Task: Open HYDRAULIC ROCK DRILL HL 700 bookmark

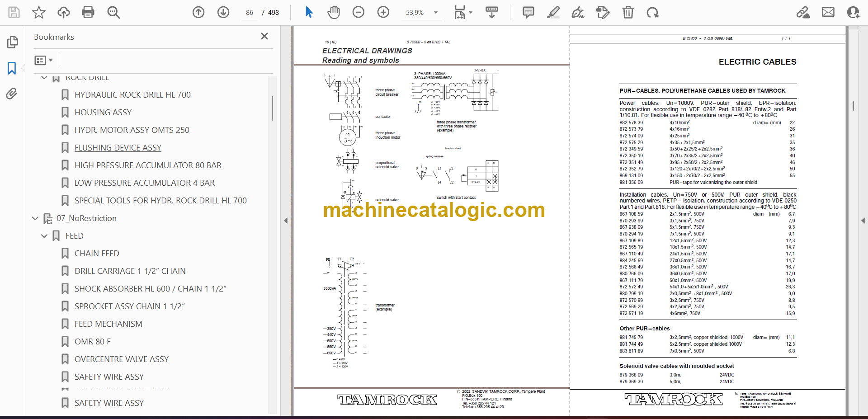Action: tap(132, 95)
